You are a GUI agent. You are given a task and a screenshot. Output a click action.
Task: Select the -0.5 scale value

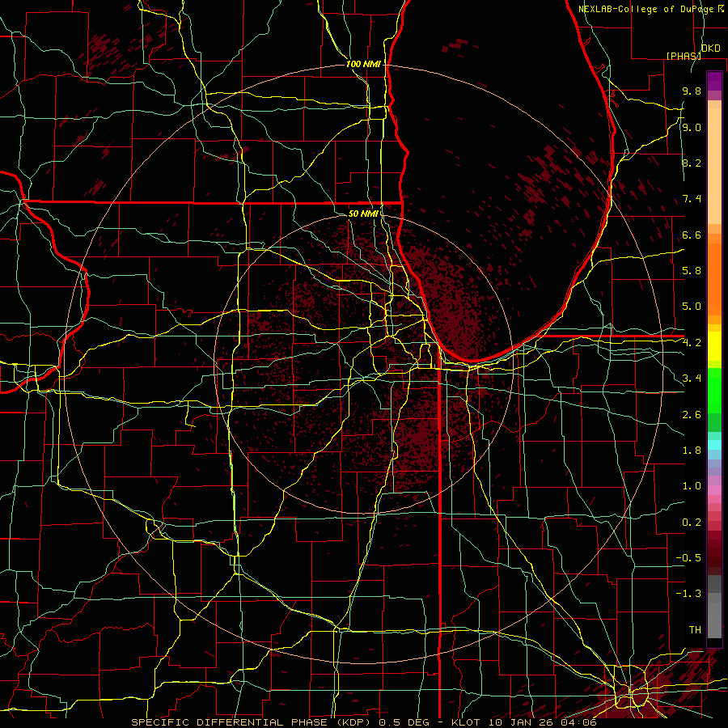(x=688, y=558)
